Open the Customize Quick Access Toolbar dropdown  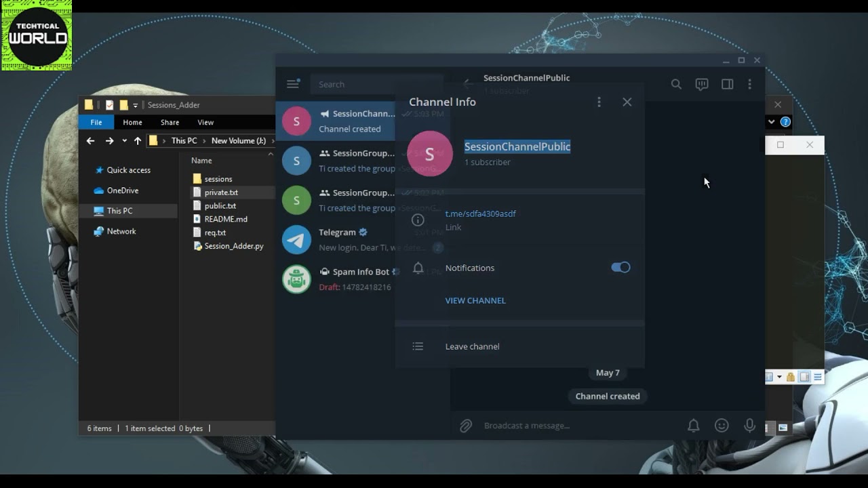(x=136, y=105)
